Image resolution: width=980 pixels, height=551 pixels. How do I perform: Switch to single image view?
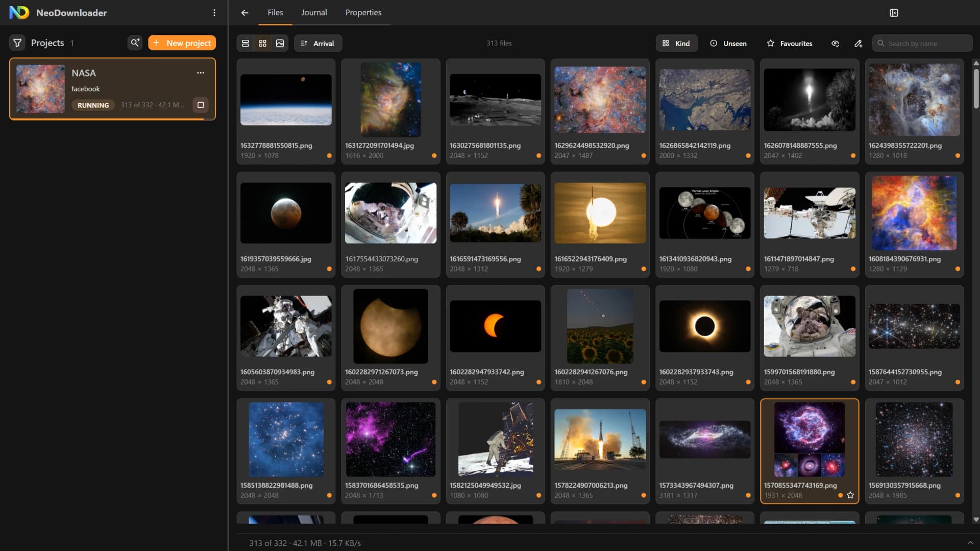(280, 43)
